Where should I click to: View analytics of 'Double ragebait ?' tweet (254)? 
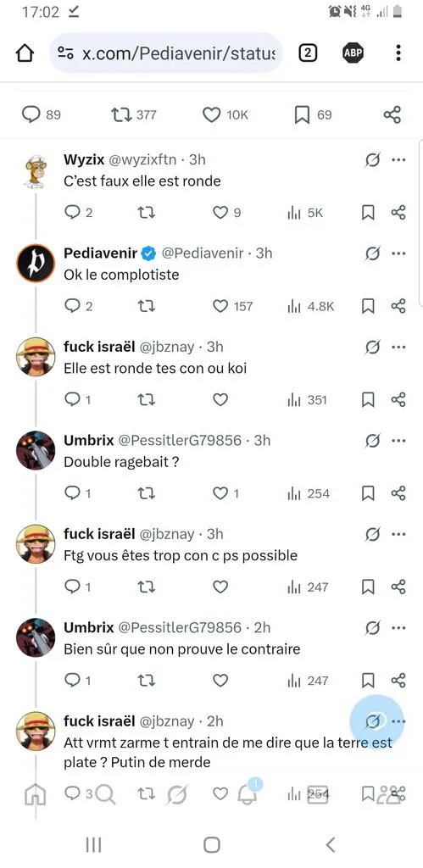point(309,493)
